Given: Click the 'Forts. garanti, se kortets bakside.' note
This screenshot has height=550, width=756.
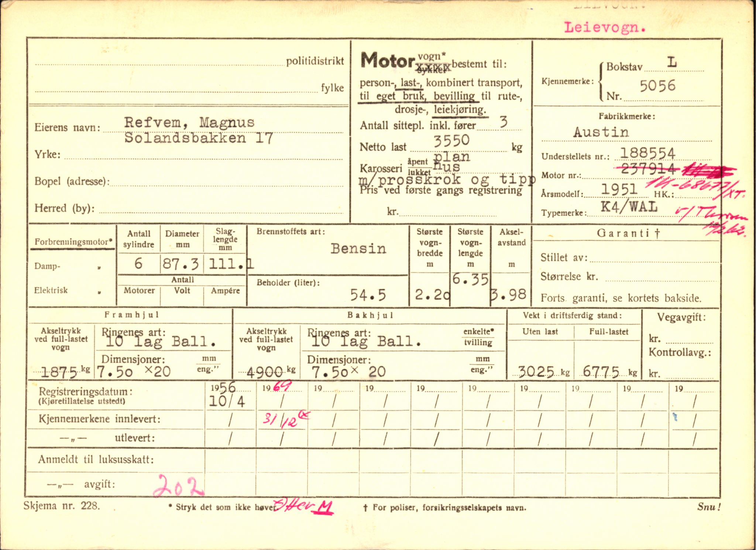Looking at the screenshot, I should point(621,298).
